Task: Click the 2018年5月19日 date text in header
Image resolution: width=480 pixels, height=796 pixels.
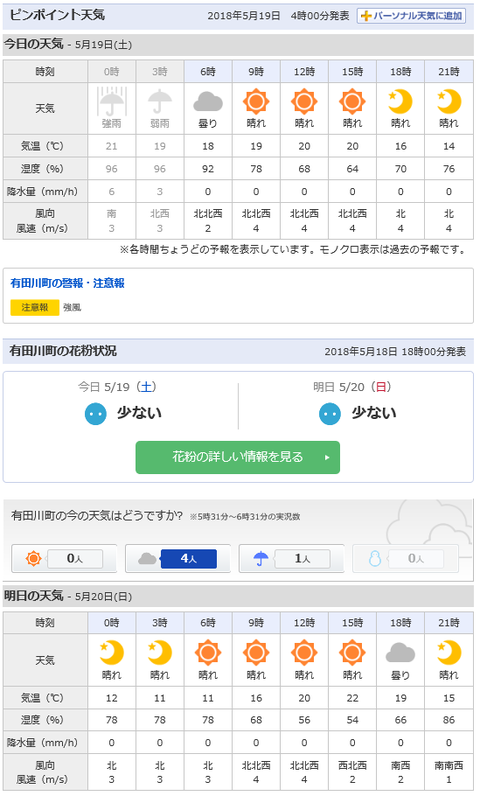Action: 244,16
